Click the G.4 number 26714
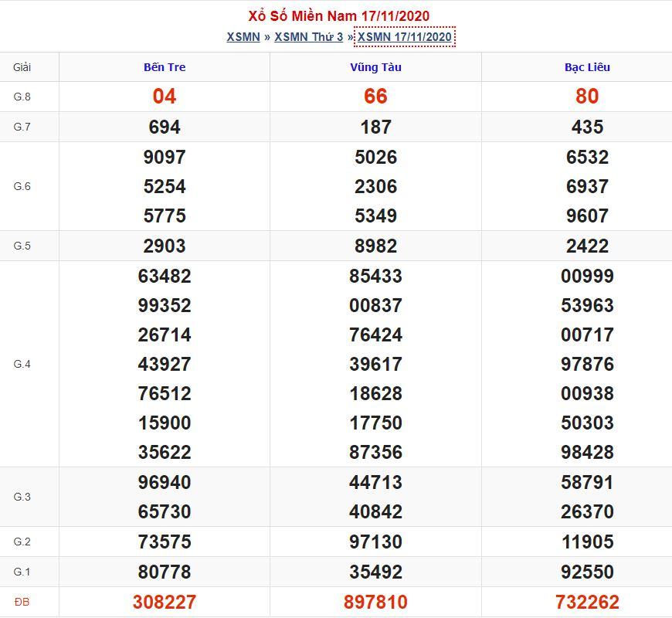The width and height of the screenshot is (672, 618). (x=165, y=335)
